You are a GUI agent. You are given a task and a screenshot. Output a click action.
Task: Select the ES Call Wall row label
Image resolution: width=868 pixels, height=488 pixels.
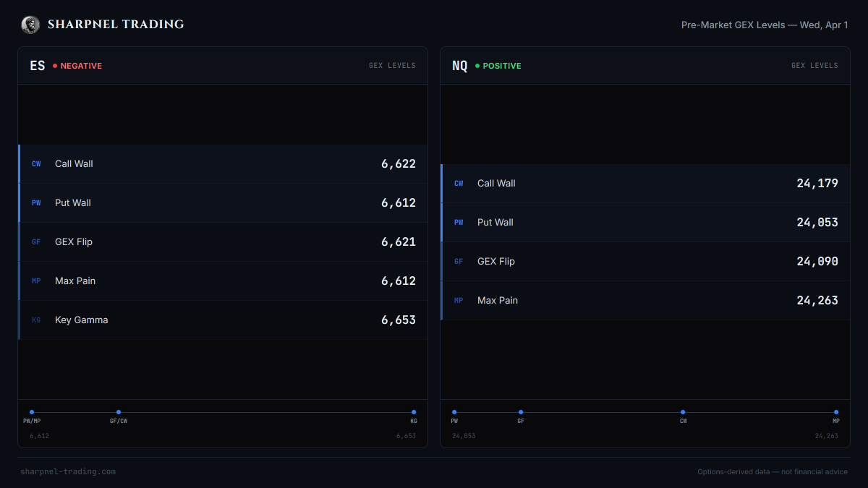pos(74,164)
